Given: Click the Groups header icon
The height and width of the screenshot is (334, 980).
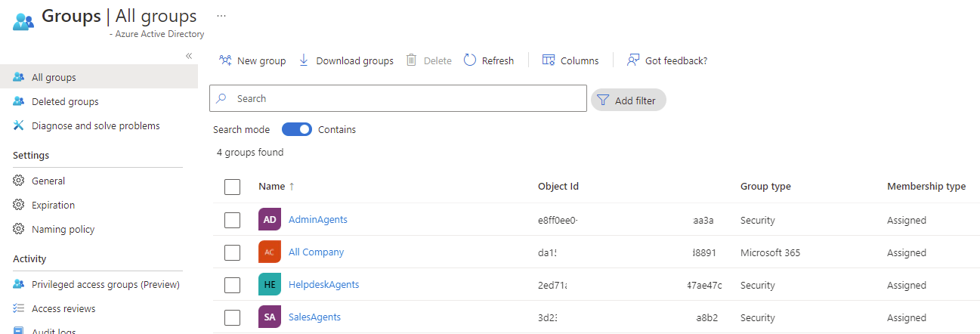Looking at the screenshot, I should coord(23,20).
